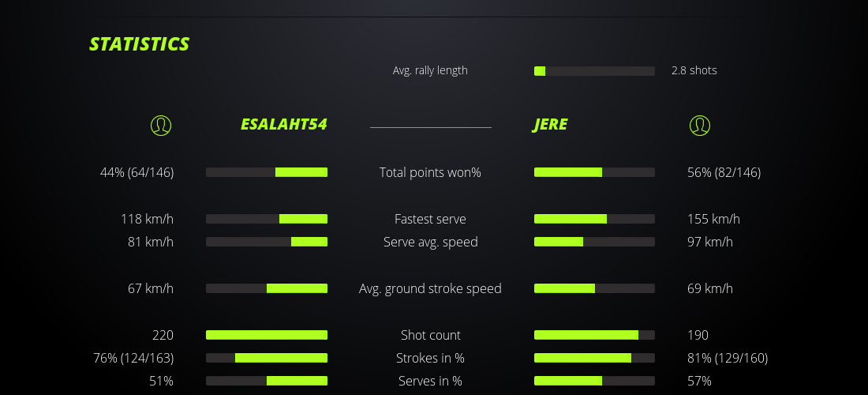Select the Total points won% label
The width and height of the screenshot is (868, 395).
(x=430, y=172)
